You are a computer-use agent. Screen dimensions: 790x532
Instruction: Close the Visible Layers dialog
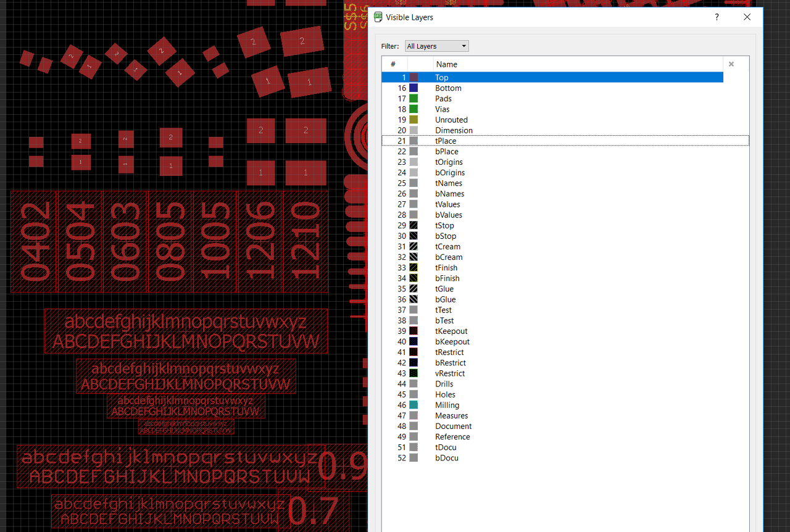click(x=747, y=17)
